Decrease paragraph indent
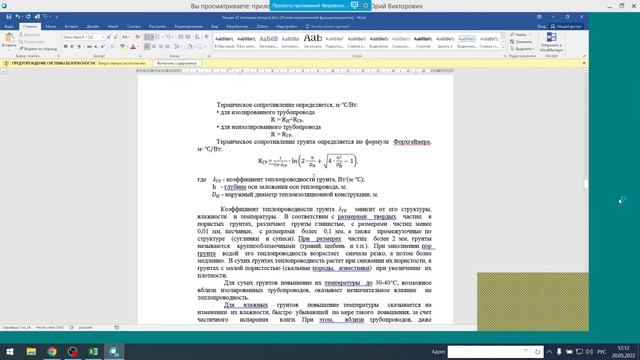This screenshot has width=640, height=360. pos(181,37)
